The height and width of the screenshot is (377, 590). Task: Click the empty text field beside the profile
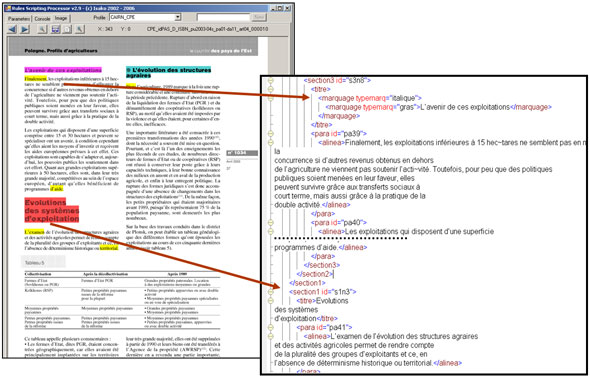click(224, 17)
